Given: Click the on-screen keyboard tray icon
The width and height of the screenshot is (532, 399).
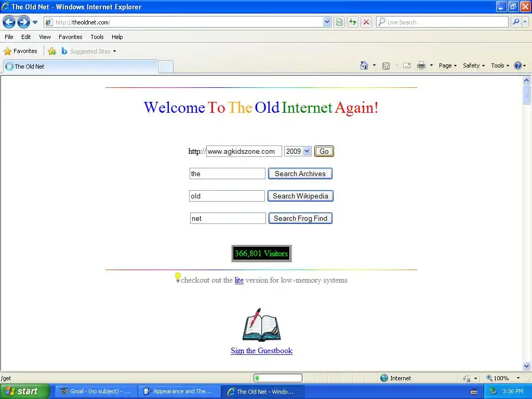Looking at the screenshot, I should click(474, 392).
